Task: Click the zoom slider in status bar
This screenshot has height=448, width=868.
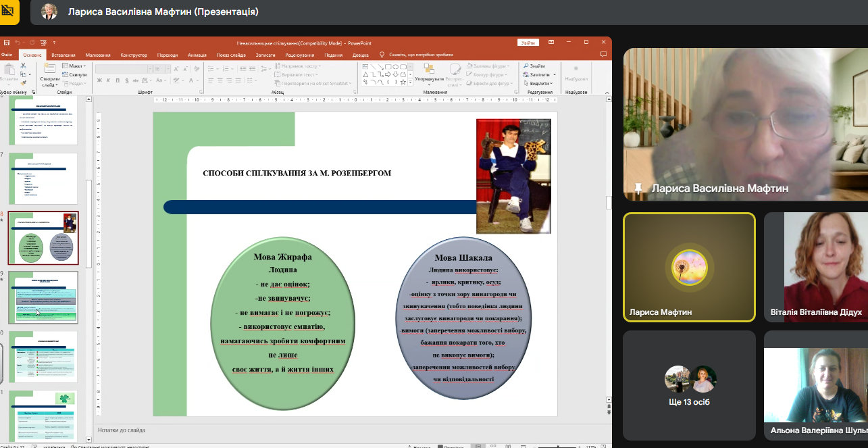Action: (557, 446)
